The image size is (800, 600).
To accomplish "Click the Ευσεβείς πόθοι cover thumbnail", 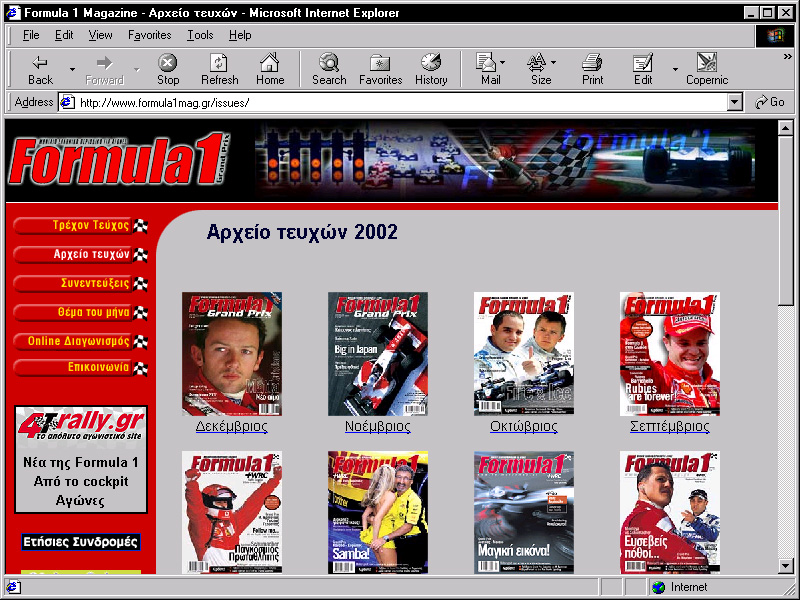I will [670, 512].
